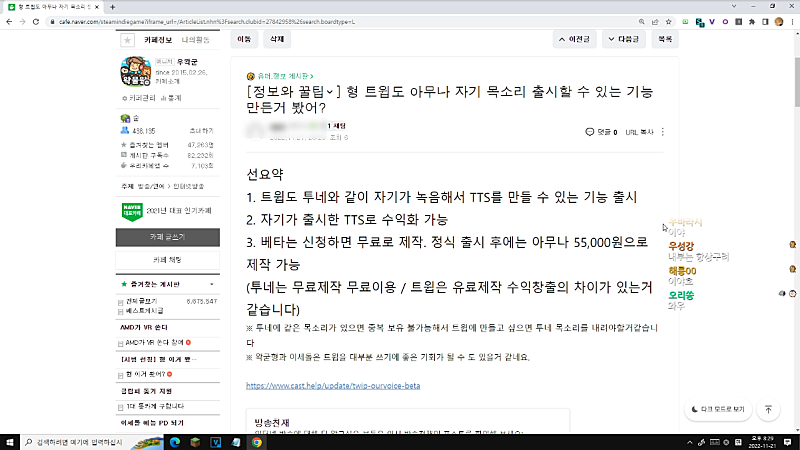Viewport: 800px width, 450px height.
Task: Open Chrome three-dot menu
Action: (x=792, y=22)
